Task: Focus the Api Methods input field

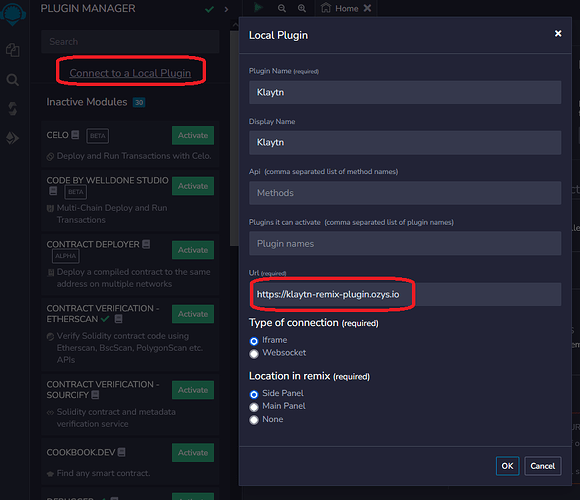Action: point(405,193)
